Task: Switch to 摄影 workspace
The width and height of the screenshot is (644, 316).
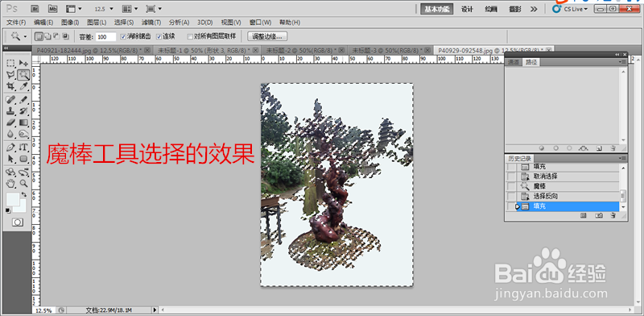Action: (x=515, y=9)
